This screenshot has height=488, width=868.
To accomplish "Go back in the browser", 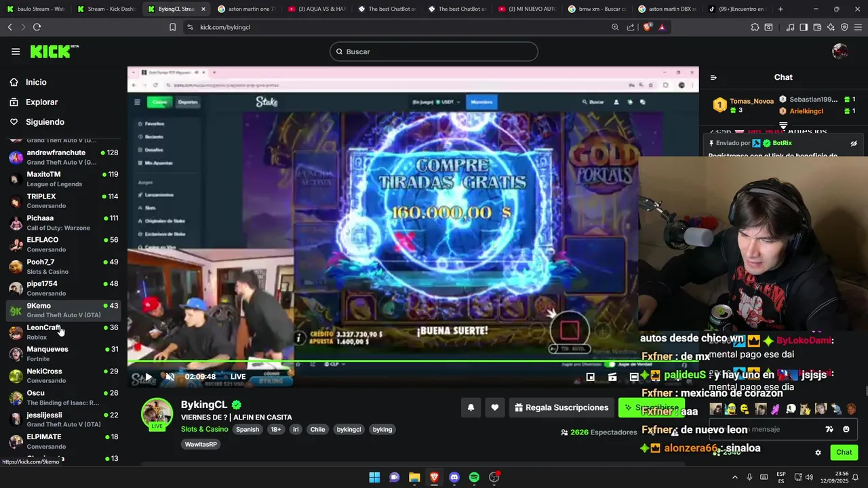I will 9,27.
